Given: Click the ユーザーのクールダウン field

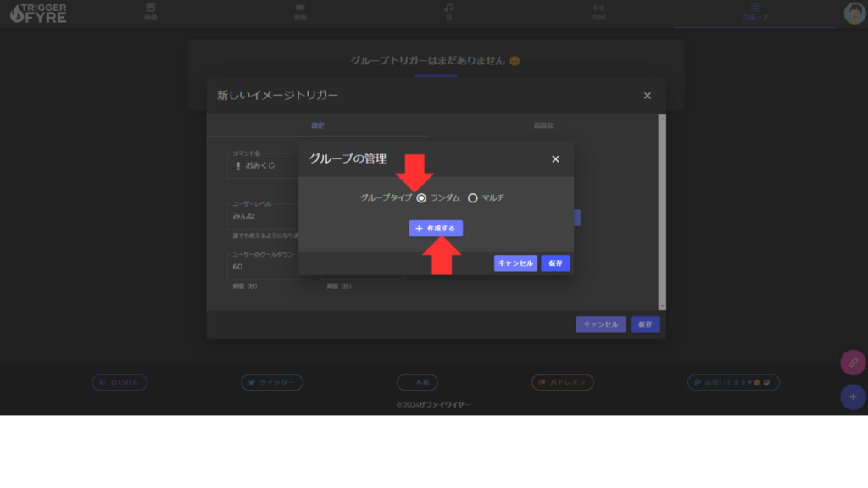Looking at the screenshot, I should click(x=263, y=267).
